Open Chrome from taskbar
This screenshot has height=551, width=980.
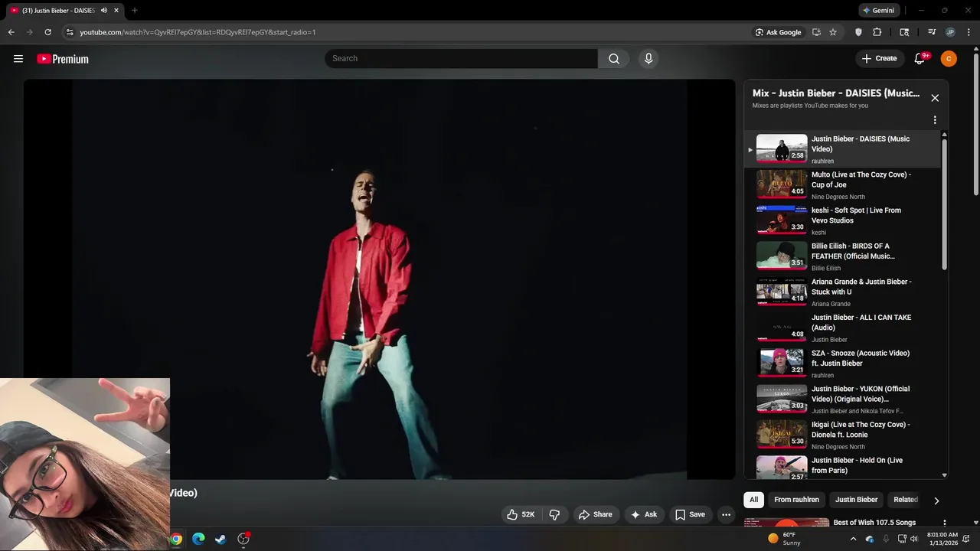pyautogui.click(x=176, y=539)
